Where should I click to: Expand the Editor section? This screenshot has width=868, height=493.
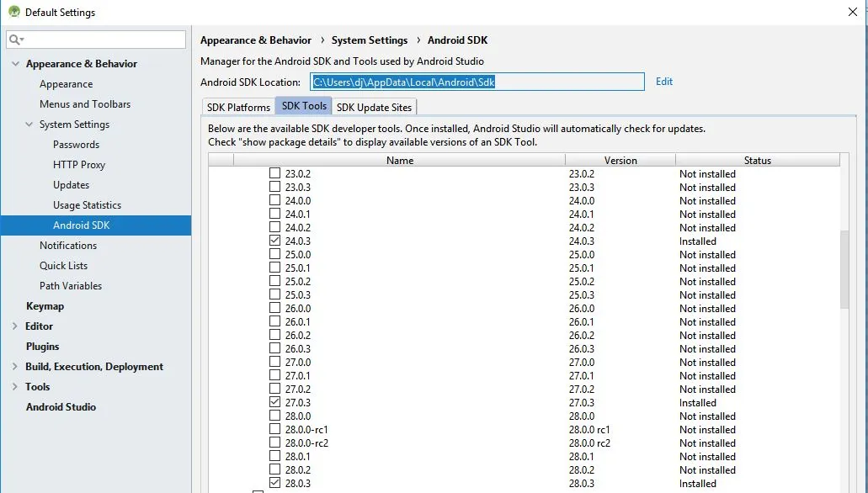coord(15,326)
